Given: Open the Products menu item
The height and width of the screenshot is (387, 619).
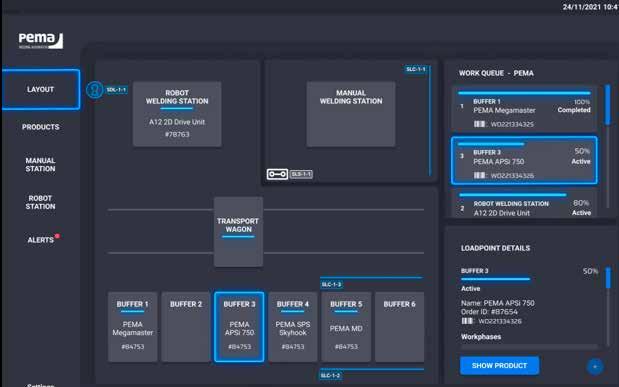Looking at the screenshot, I should (x=41, y=127).
